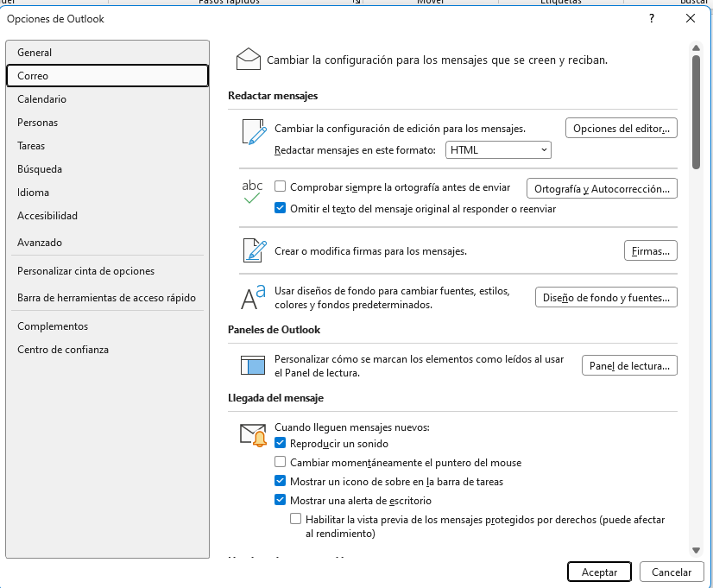The height and width of the screenshot is (588, 713).
Task: Click the Paneles de Outlook heading
Action: click(274, 330)
